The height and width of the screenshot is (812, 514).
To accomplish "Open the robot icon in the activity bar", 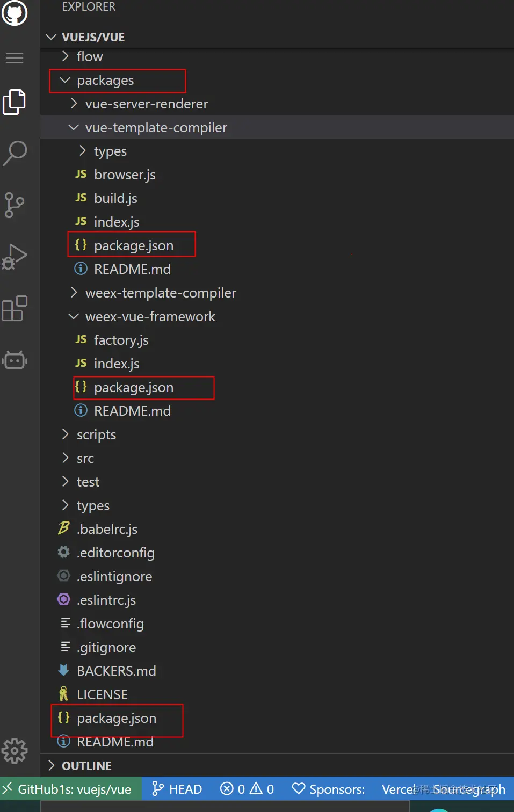I will [x=15, y=360].
